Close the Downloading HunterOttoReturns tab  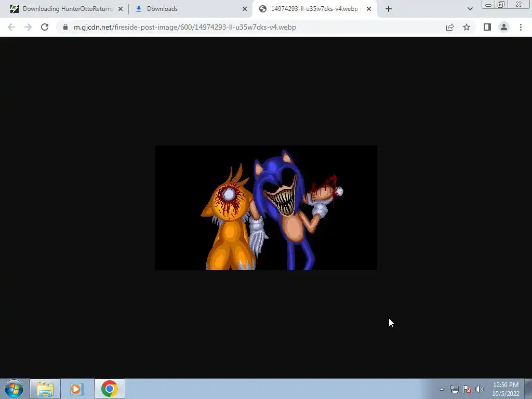coord(121,9)
